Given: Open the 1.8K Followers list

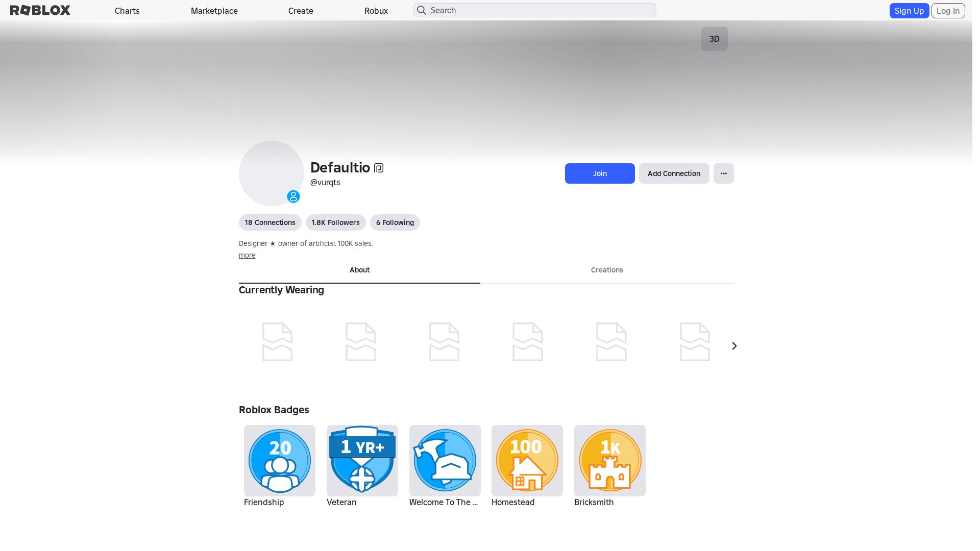Looking at the screenshot, I should pyautogui.click(x=336, y=222).
